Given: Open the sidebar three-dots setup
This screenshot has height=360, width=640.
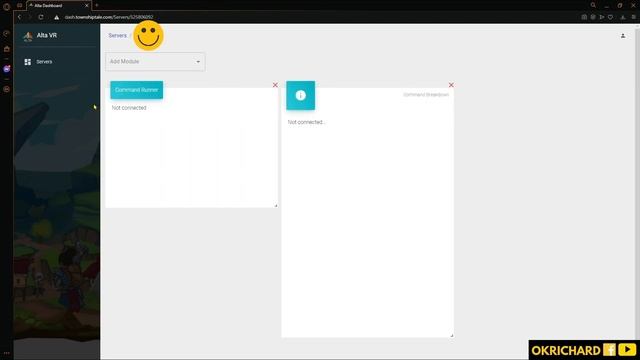Looking at the screenshot, I should 6,353.
